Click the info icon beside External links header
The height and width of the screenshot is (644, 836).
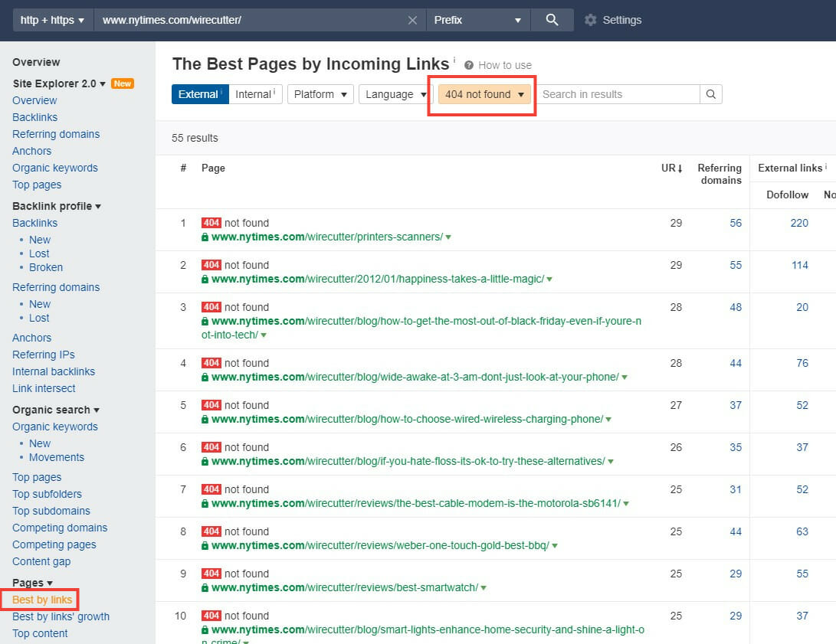click(826, 167)
